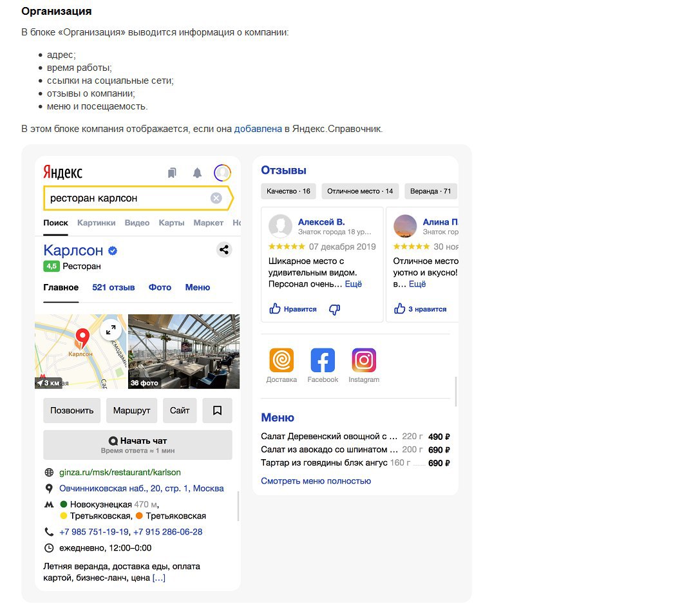This screenshot has width=700, height=606.
Task: Click the metro icon beside Новокузнецкая
Action: [x=49, y=505]
